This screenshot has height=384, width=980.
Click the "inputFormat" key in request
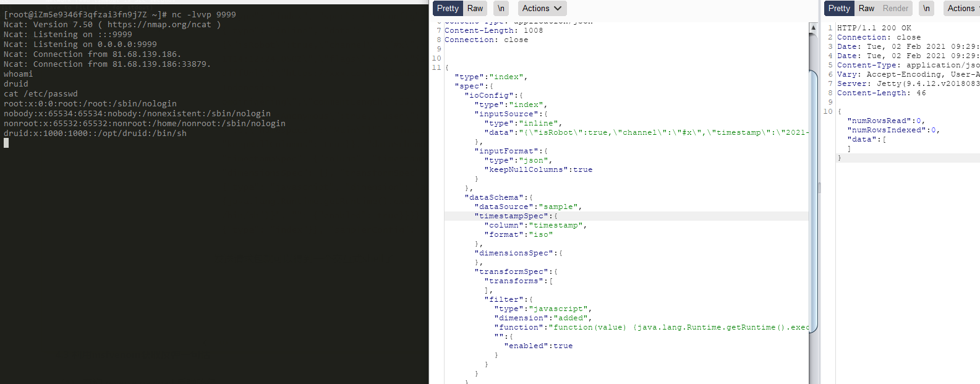point(511,151)
